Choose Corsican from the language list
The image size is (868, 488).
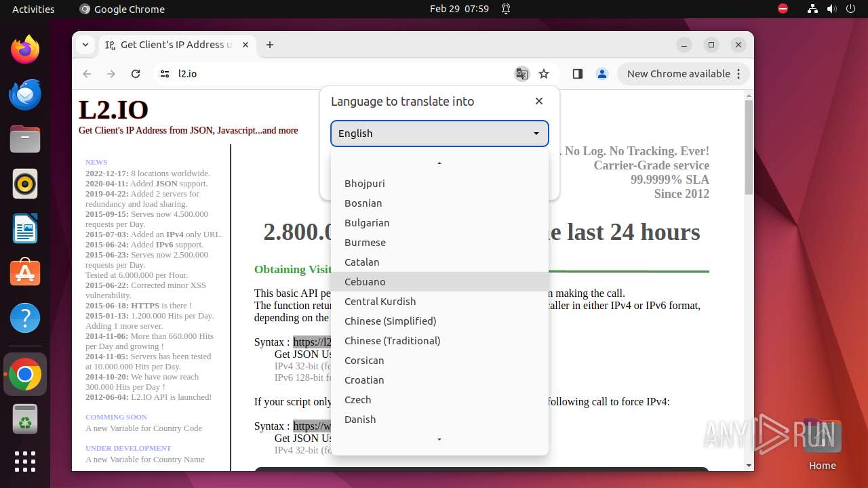439,361
